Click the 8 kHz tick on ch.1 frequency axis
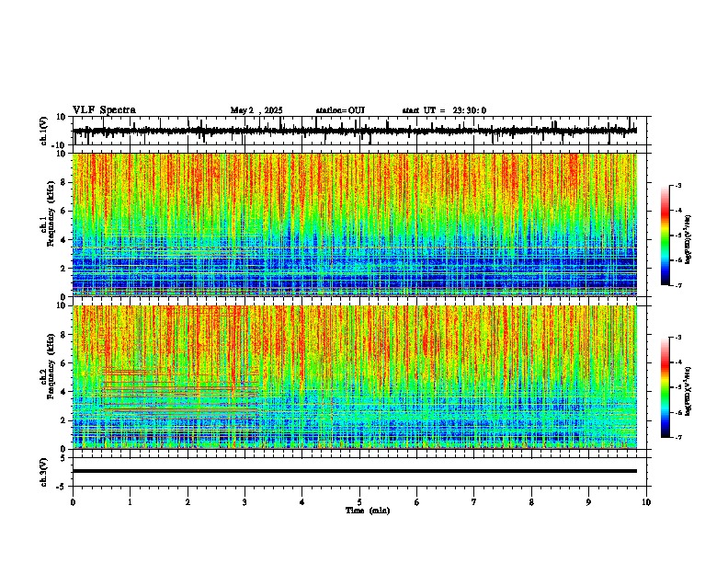This screenshot has height=563, width=728. pos(63,182)
